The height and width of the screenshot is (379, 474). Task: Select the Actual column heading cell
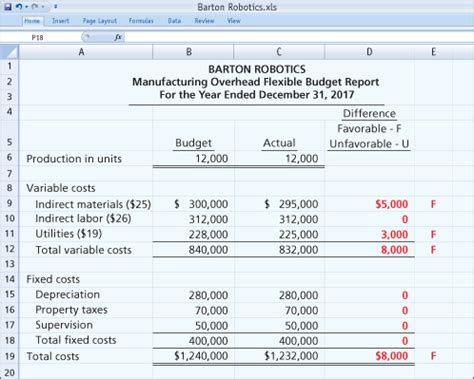coord(279,143)
